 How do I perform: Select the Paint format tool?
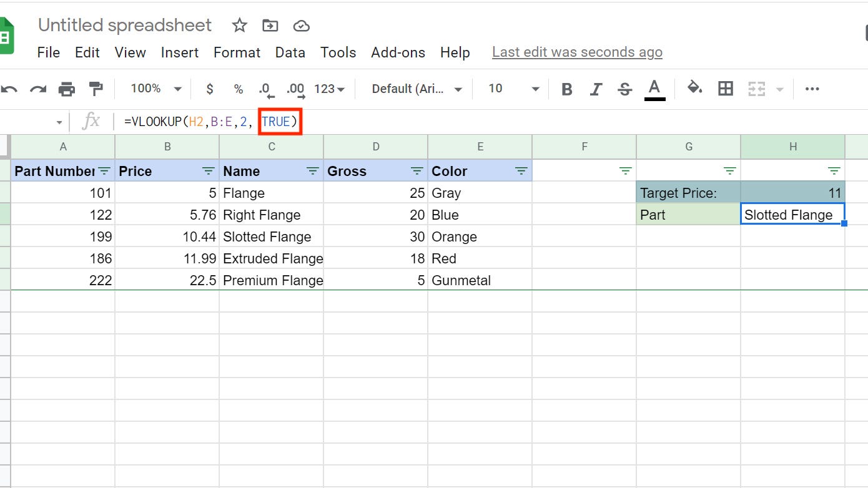96,89
